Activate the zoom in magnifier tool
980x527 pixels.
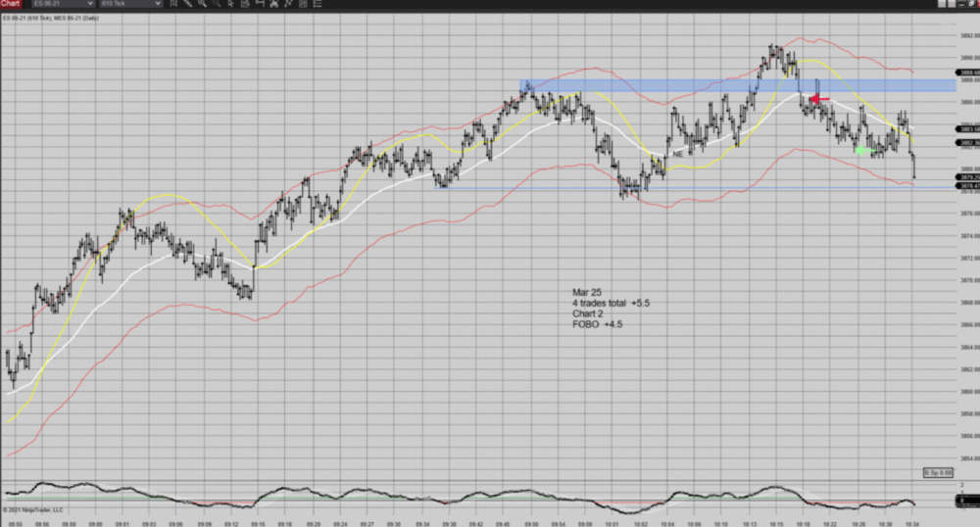pyautogui.click(x=202, y=4)
